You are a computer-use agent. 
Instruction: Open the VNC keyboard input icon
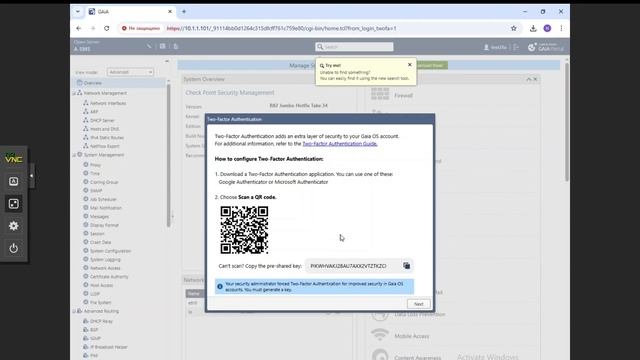click(x=13, y=181)
